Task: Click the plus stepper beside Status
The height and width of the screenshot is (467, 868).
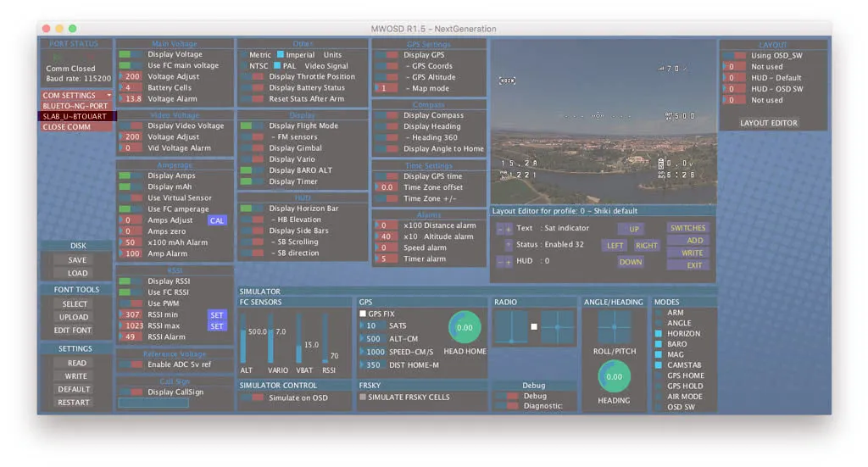Action: (508, 245)
